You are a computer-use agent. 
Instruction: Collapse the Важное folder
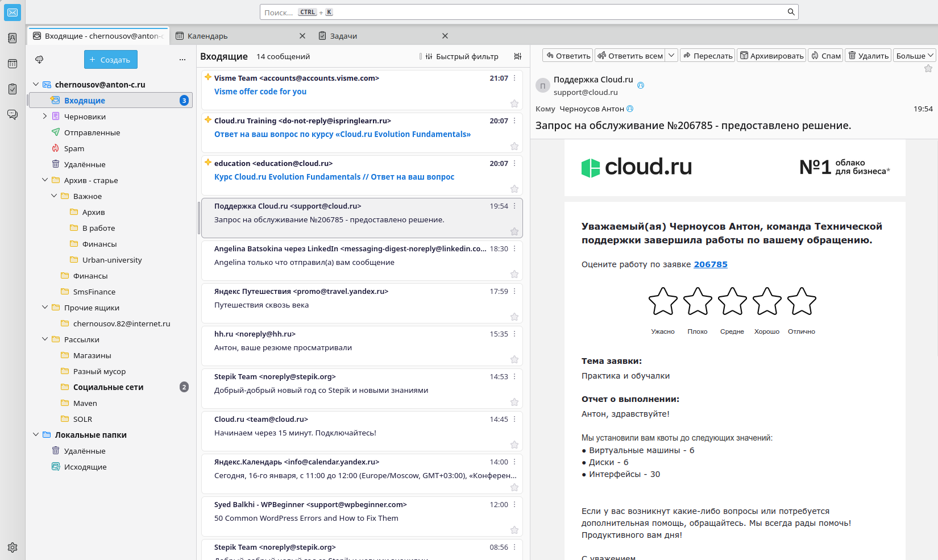54,196
